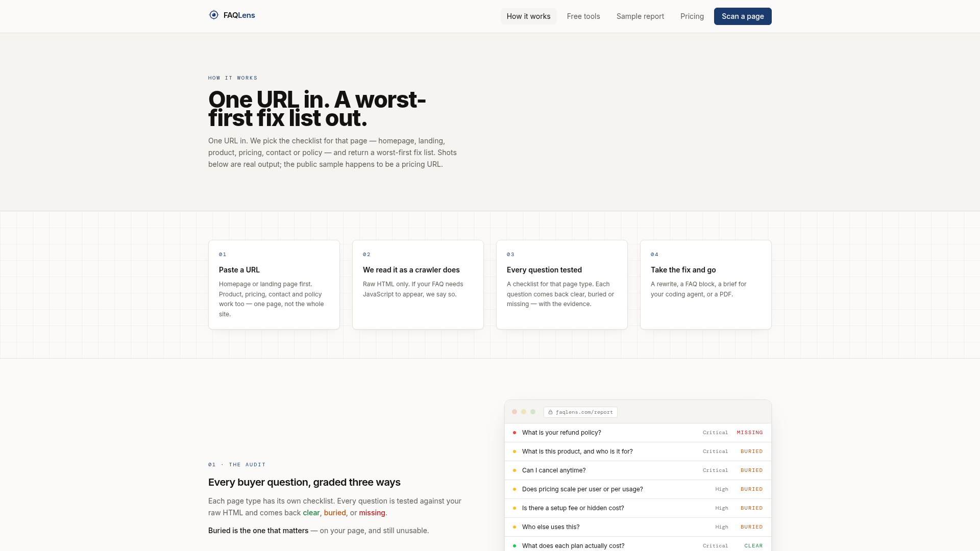Click the red status dot on refund policy row

514,433
